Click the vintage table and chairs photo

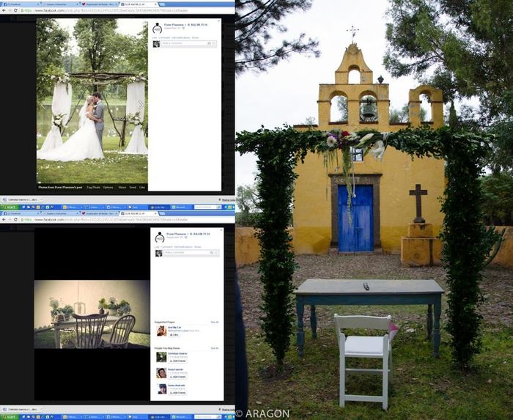coord(92,314)
